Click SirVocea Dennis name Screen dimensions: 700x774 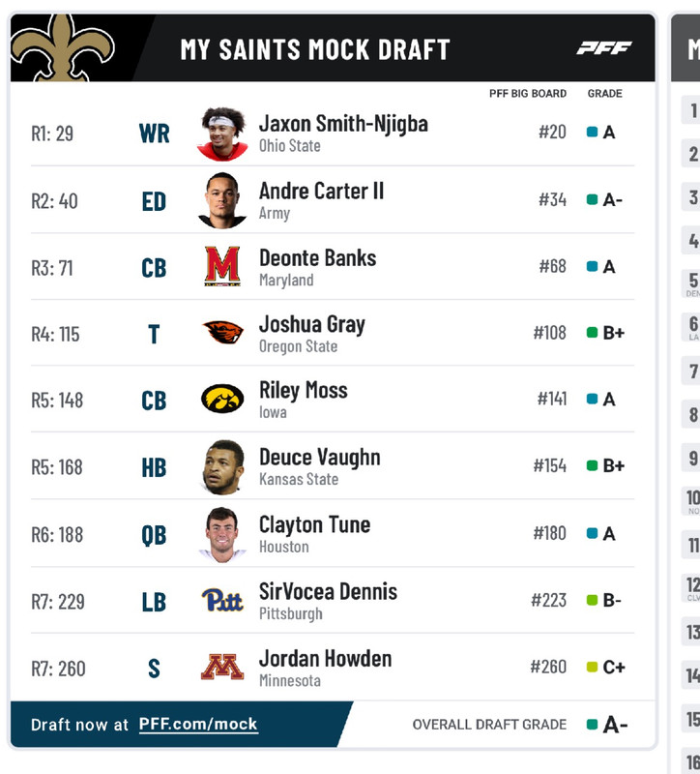(x=328, y=591)
